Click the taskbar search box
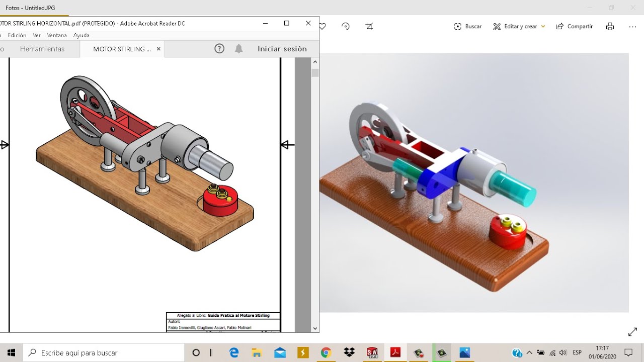 point(104,352)
